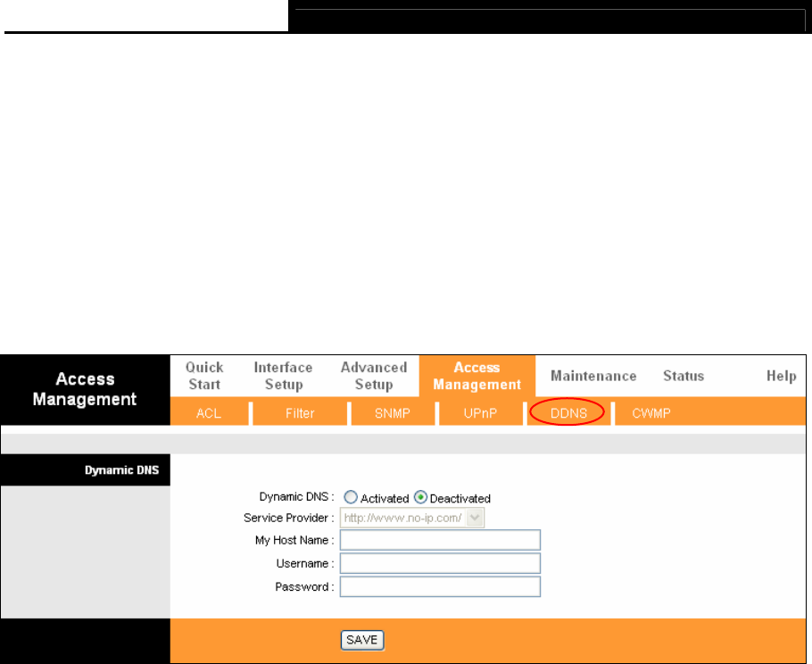This screenshot has height=664, width=812.
Task: Open the SNMP submenu
Action: pyautogui.click(x=392, y=413)
